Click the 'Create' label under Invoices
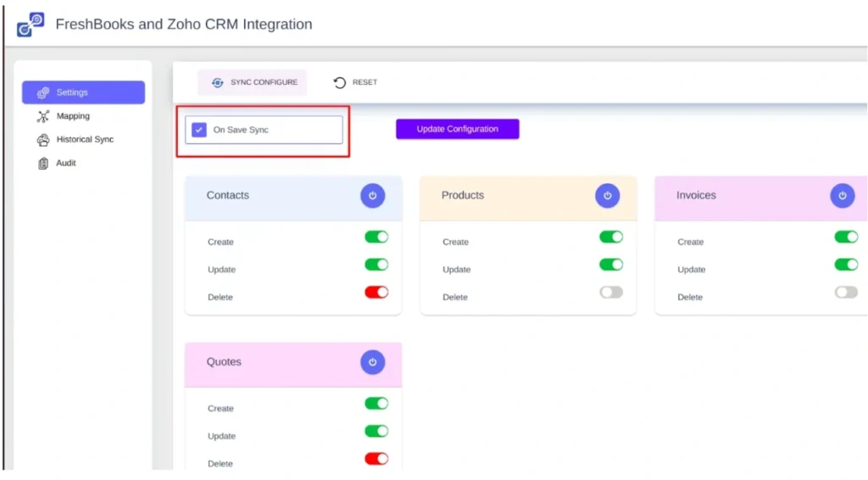868x480 pixels. coord(690,242)
